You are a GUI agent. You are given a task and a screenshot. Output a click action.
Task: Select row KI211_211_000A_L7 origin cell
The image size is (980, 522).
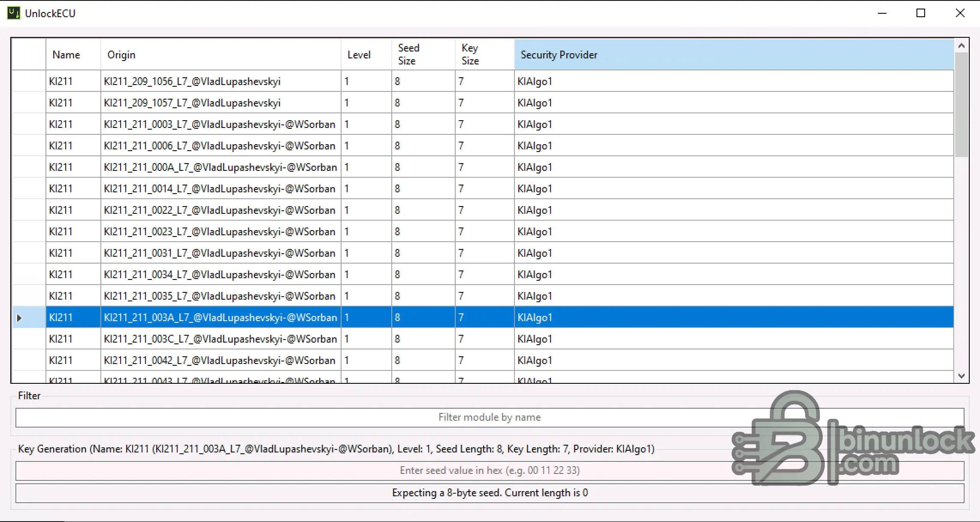[221, 167]
